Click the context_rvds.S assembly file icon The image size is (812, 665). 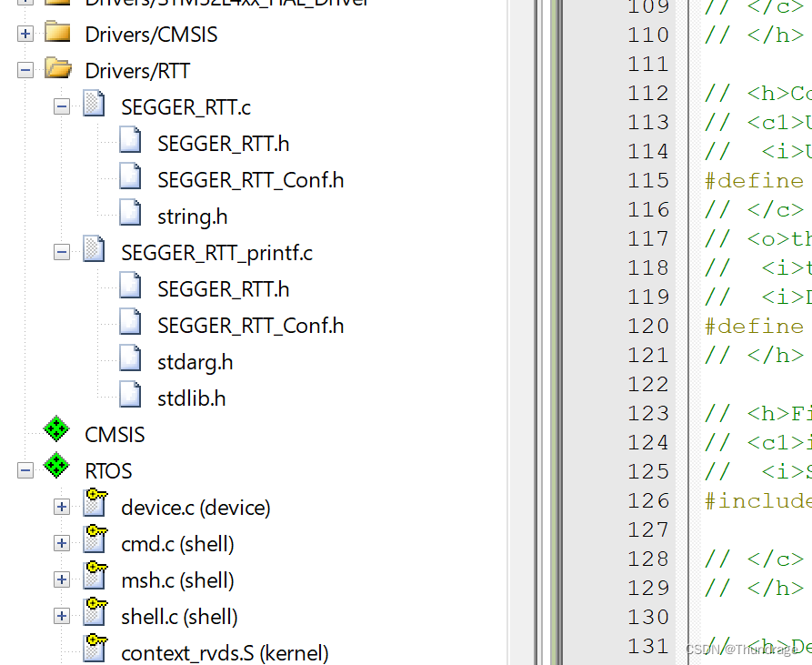pos(95,649)
